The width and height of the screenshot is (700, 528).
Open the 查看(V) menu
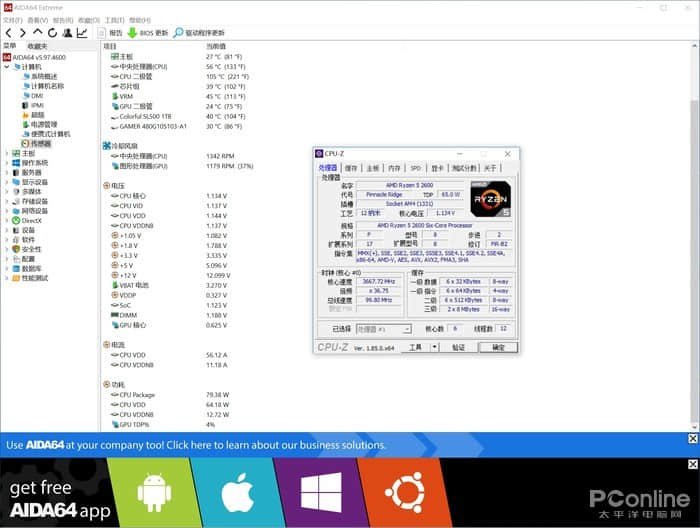[38, 20]
